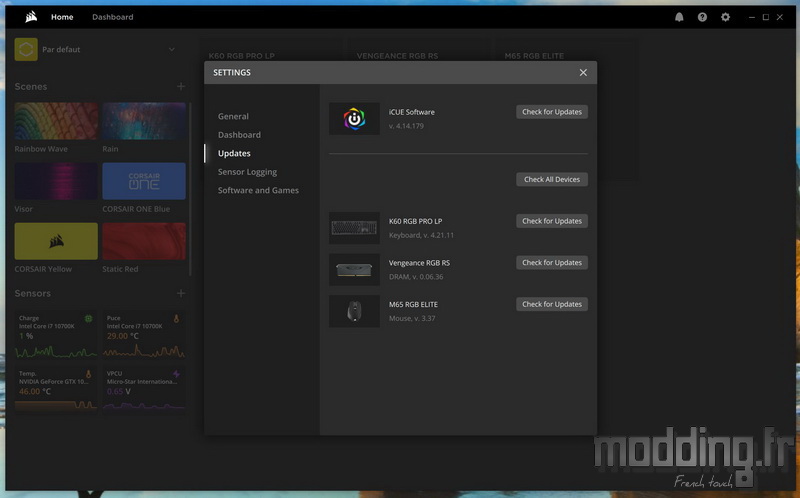
Task: Select the Rainbow Wave scene
Action: click(x=56, y=121)
